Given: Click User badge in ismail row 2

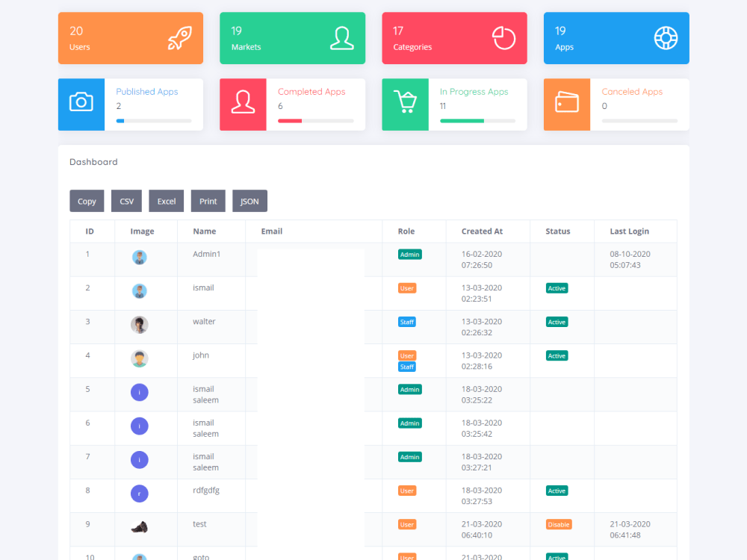Looking at the screenshot, I should pos(407,288).
